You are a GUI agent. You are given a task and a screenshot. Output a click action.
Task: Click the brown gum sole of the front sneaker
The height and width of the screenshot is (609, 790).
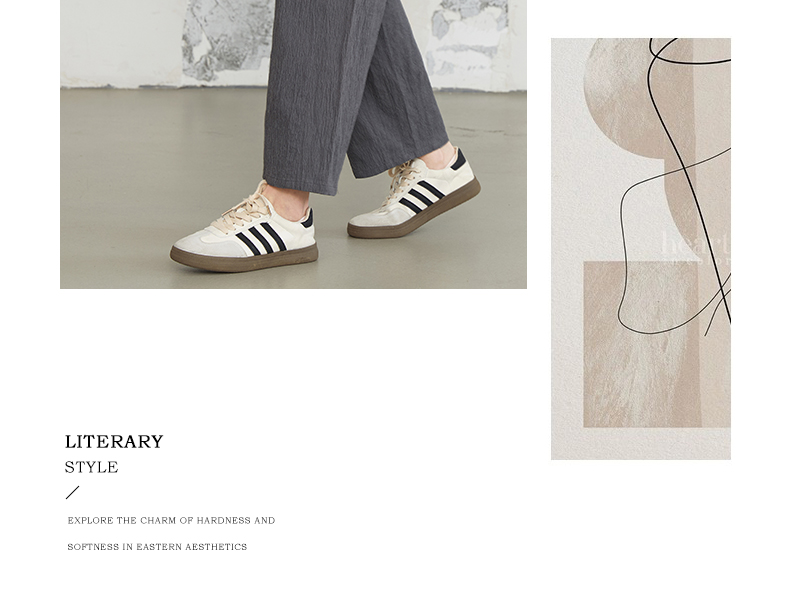[x=244, y=259]
